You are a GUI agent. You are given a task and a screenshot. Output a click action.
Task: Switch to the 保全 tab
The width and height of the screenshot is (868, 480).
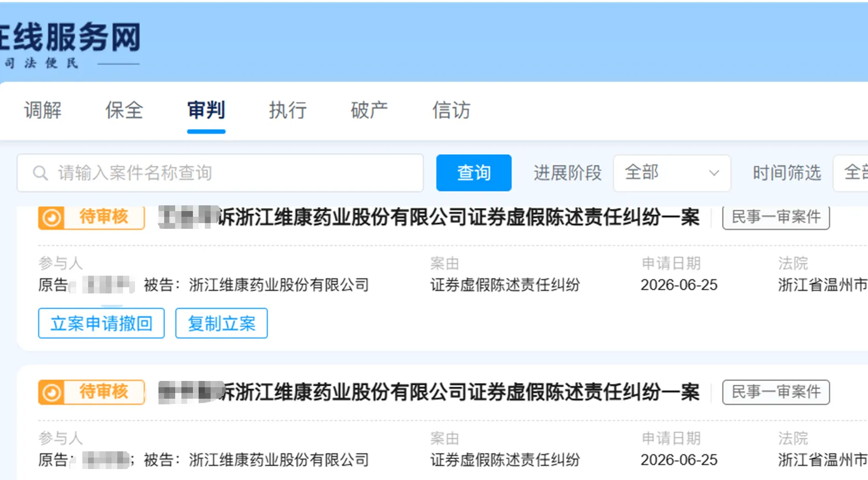pyautogui.click(x=124, y=110)
